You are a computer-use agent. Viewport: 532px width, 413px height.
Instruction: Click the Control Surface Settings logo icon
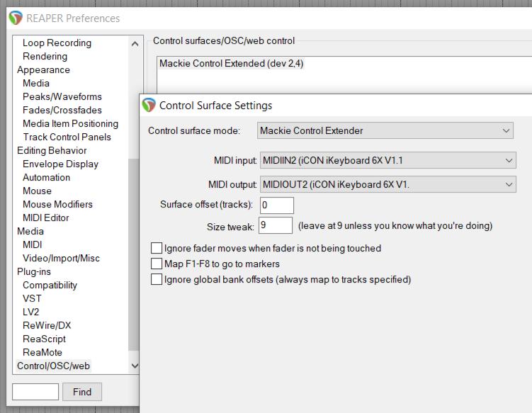tap(149, 106)
